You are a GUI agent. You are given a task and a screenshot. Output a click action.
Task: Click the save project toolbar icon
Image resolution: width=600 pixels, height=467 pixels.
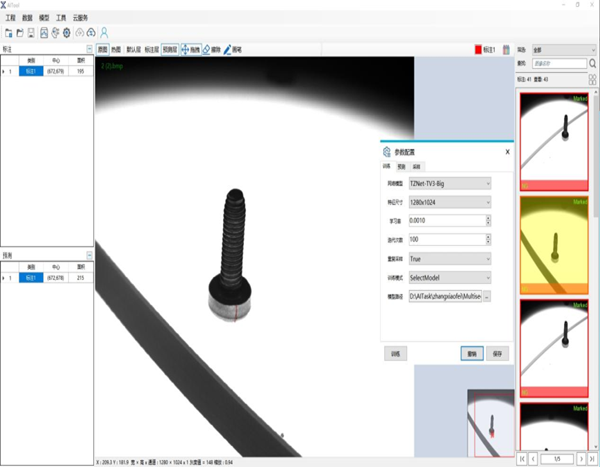(x=31, y=32)
